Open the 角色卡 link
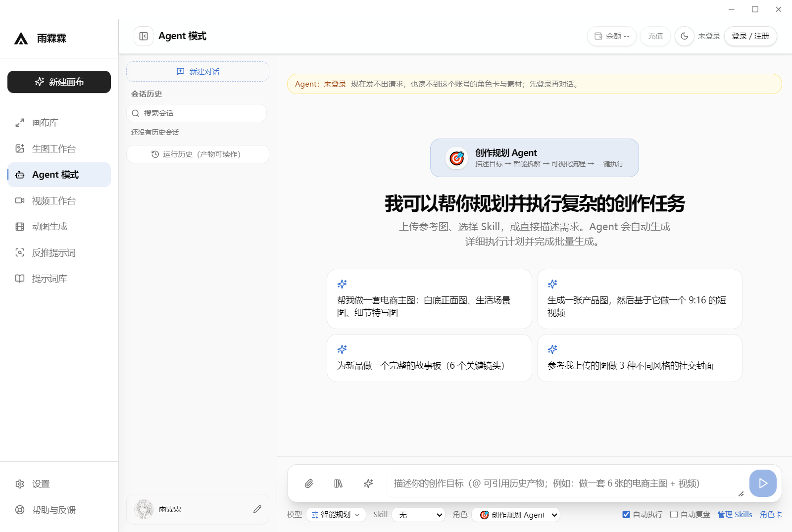The image size is (792, 532). 771,515
